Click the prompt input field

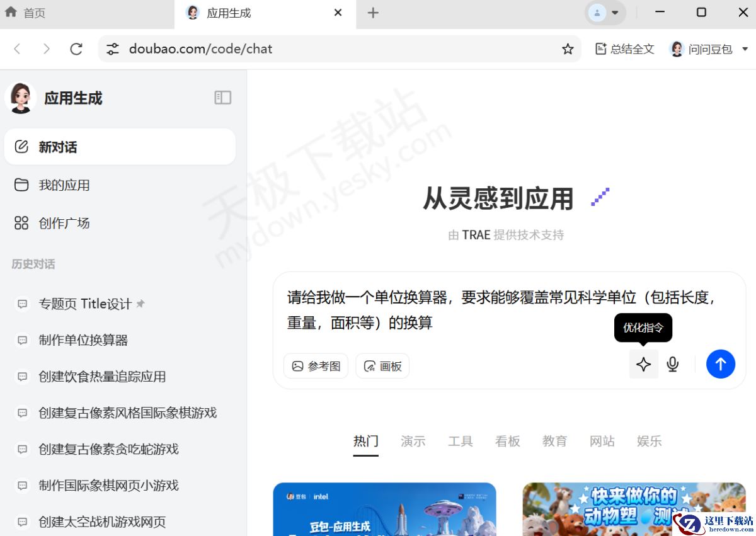504,309
